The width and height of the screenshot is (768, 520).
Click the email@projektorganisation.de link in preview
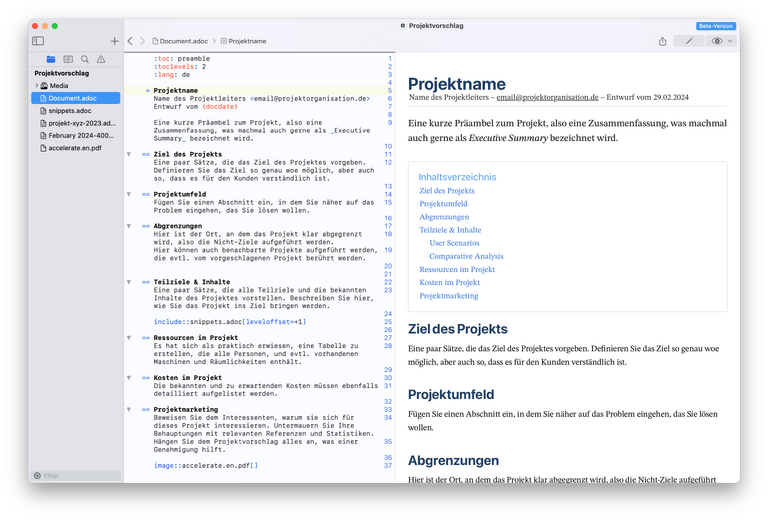pyautogui.click(x=547, y=97)
